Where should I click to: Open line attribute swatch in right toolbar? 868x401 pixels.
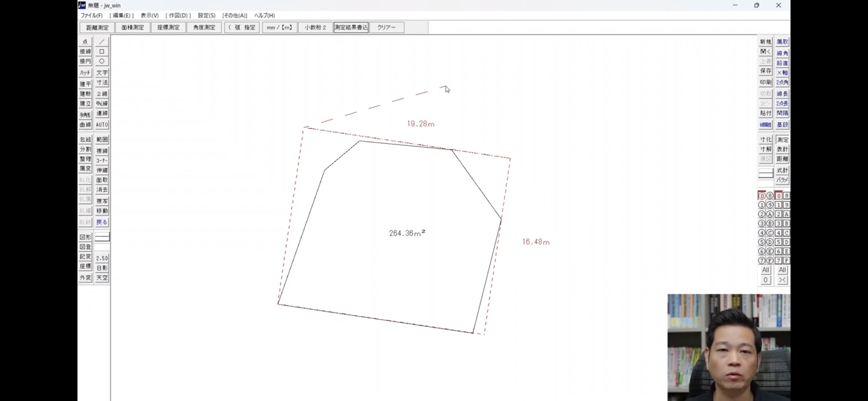[x=765, y=173]
